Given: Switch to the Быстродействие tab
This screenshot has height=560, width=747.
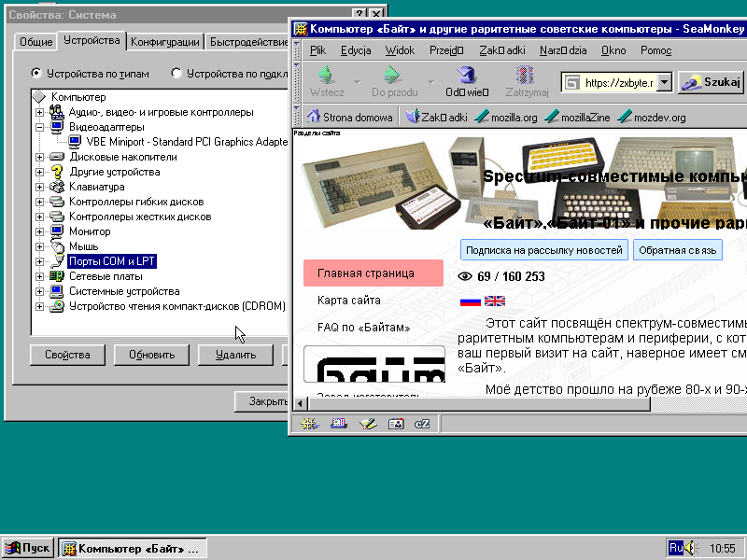Looking at the screenshot, I should (x=248, y=42).
